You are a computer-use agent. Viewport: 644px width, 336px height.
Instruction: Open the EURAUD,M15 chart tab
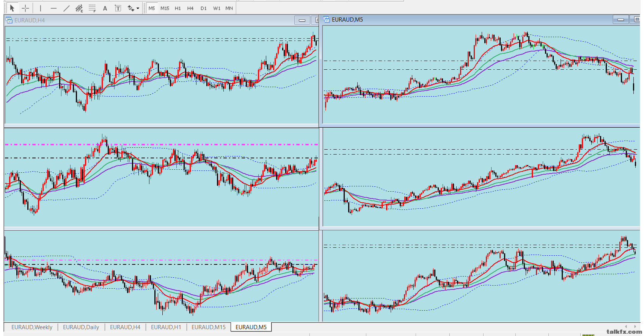pos(209,327)
